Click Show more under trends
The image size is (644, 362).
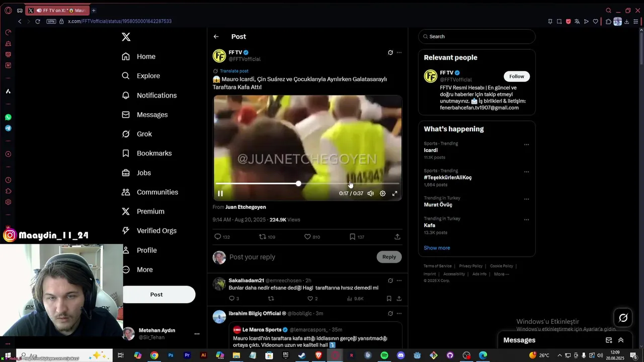click(x=437, y=248)
